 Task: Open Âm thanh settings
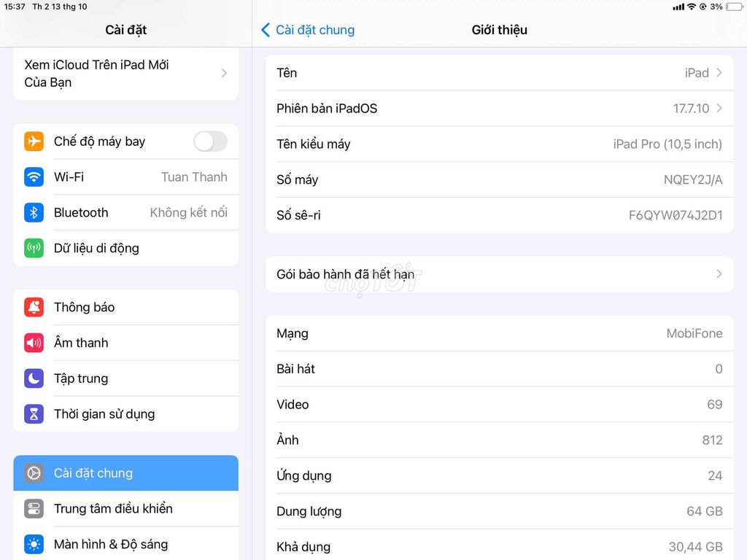[126, 343]
